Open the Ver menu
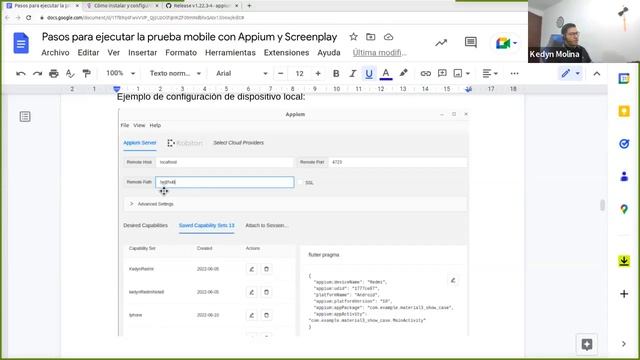Image resolution: width=640 pixels, height=360 pixels. 113,53
